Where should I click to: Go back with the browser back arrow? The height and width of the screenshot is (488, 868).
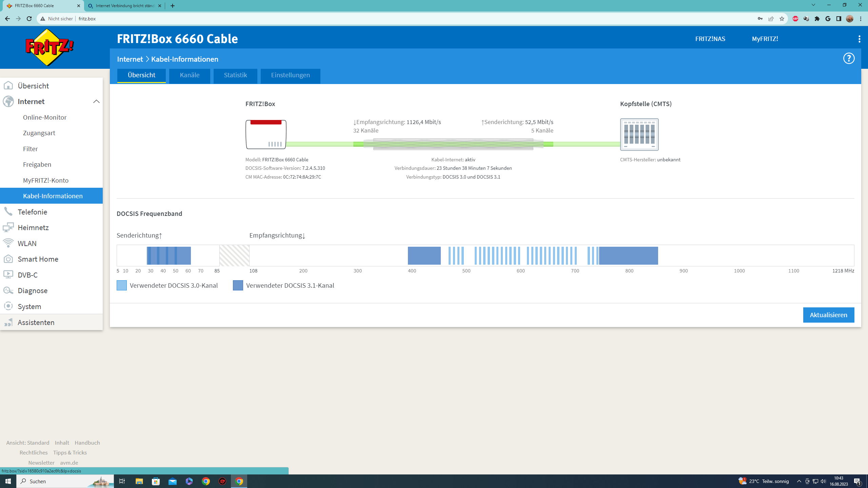(x=7, y=19)
